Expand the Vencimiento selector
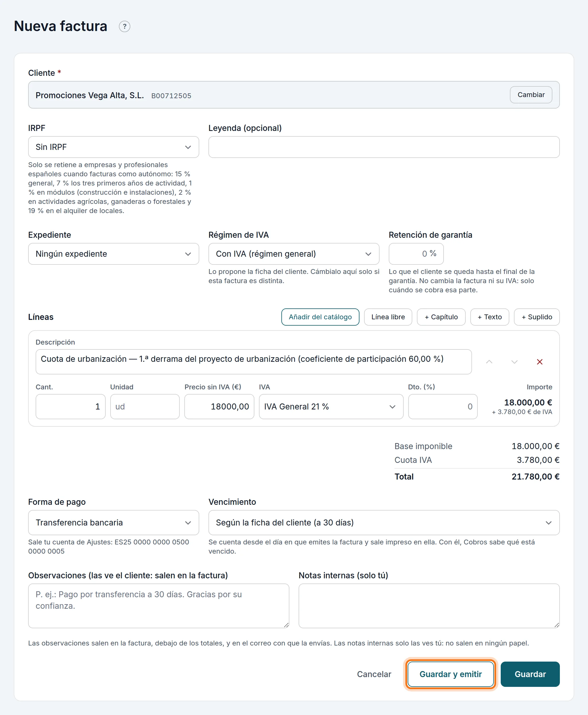Screen dimensions: 588x715 (x=384, y=522)
